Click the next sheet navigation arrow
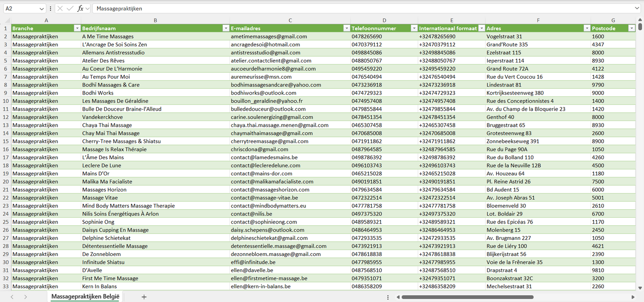Image resolution: width=644 pixels, height=302 pixels. pyautogui.click(x=25, y=297)
